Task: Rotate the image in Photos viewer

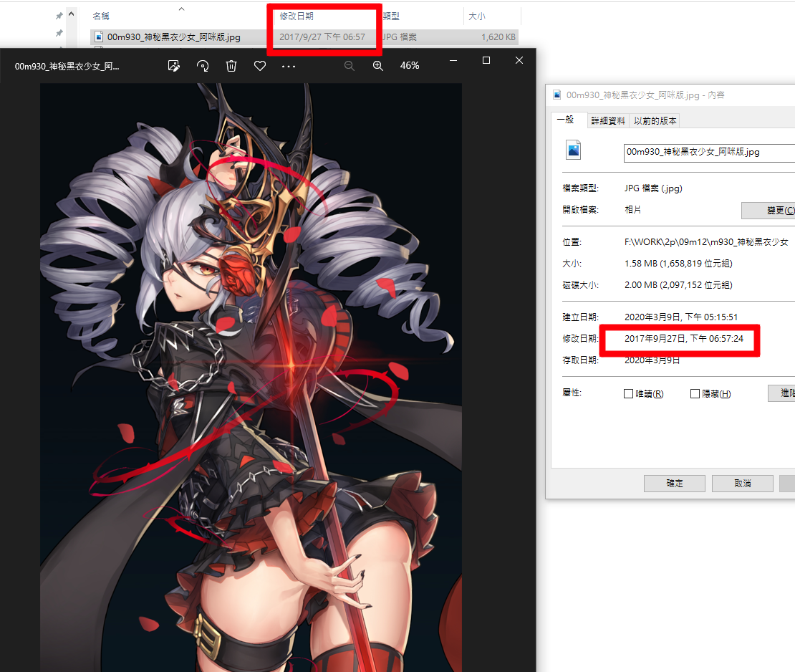Action: (x=203, y=66)
